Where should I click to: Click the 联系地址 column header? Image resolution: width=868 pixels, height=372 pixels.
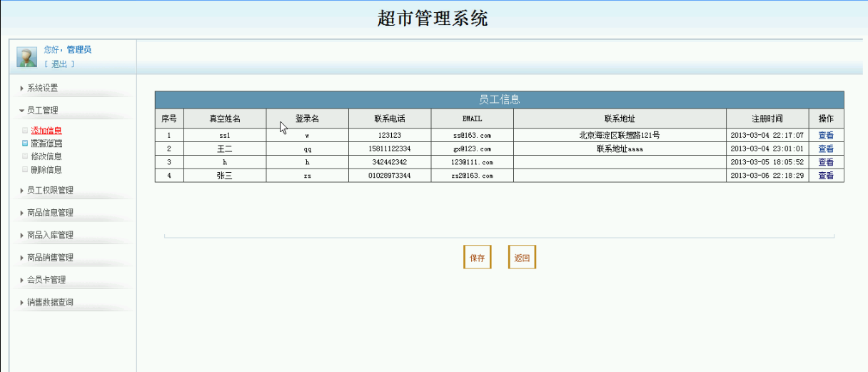tap(620, 118)
